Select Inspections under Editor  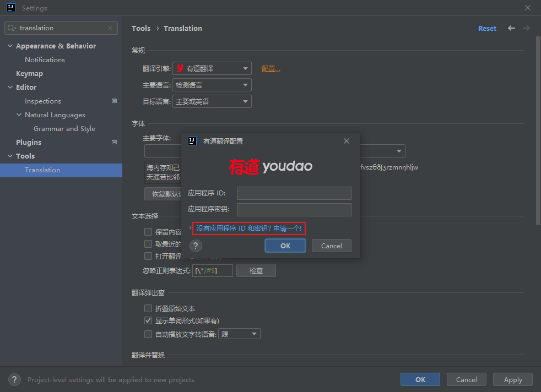43,101
